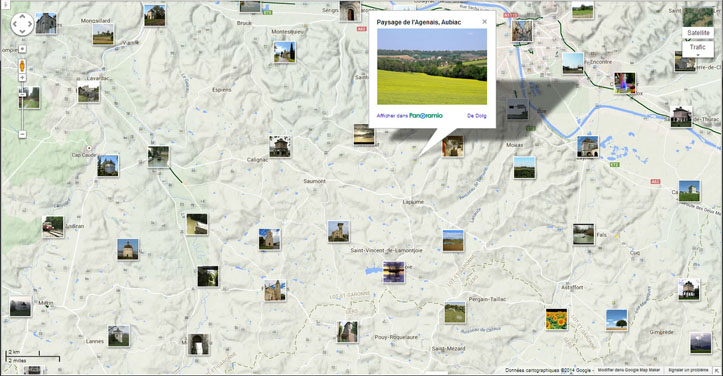Open the purple sunset lake photo near Lamontjoie
Image resolution: width=723 pixels, height=376 pixels.
[394, 272]
